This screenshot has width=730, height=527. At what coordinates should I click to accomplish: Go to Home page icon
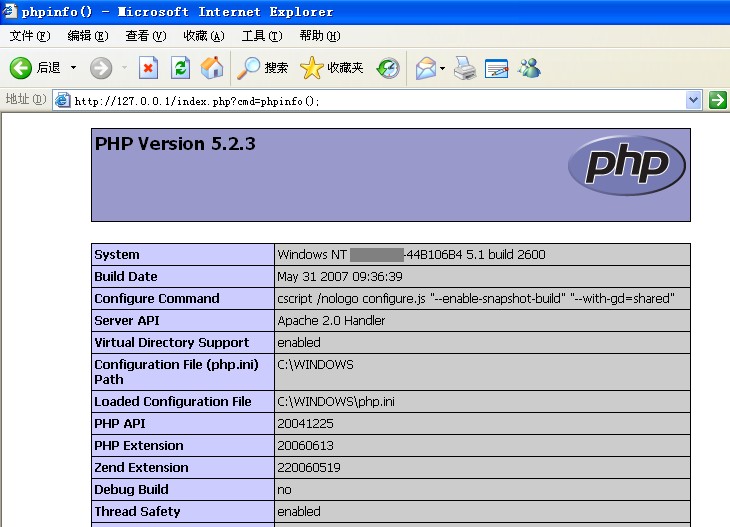211,68
